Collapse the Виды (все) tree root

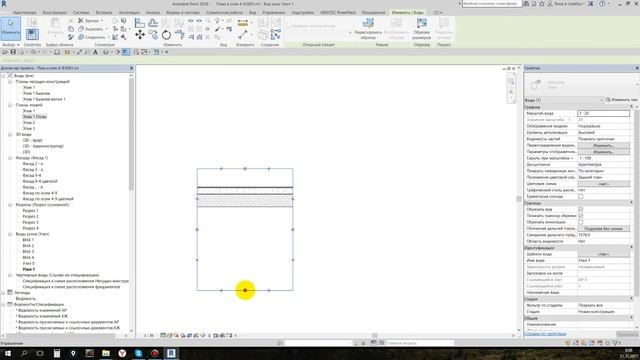3,76
